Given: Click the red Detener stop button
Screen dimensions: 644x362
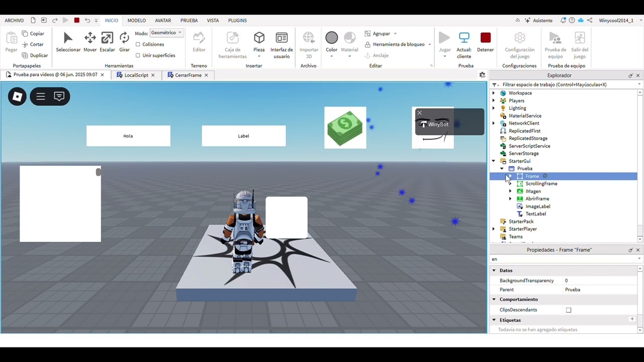Looking at the screenshot, I should coord(486,42).
